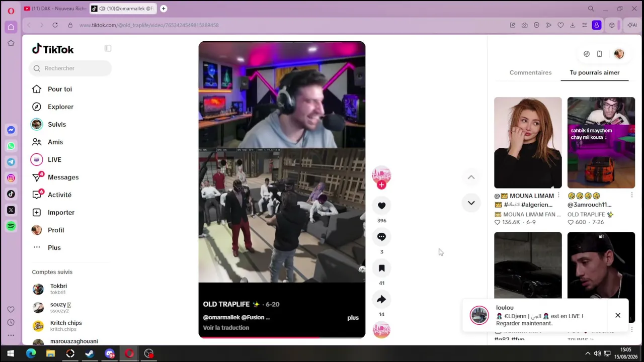Open Spotify in the Opera sidebar
This screenshot has height=362, width=644.
click(11, 226)
